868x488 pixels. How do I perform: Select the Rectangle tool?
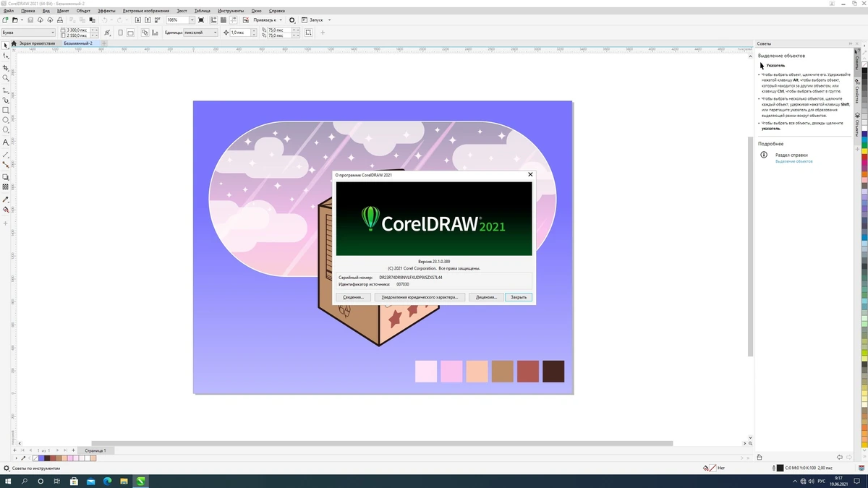(x=6, y=111)
